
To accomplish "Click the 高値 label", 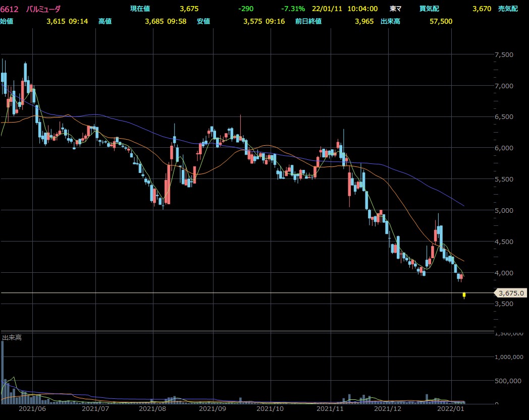I will pyautogui.click(x=105, y=21).
